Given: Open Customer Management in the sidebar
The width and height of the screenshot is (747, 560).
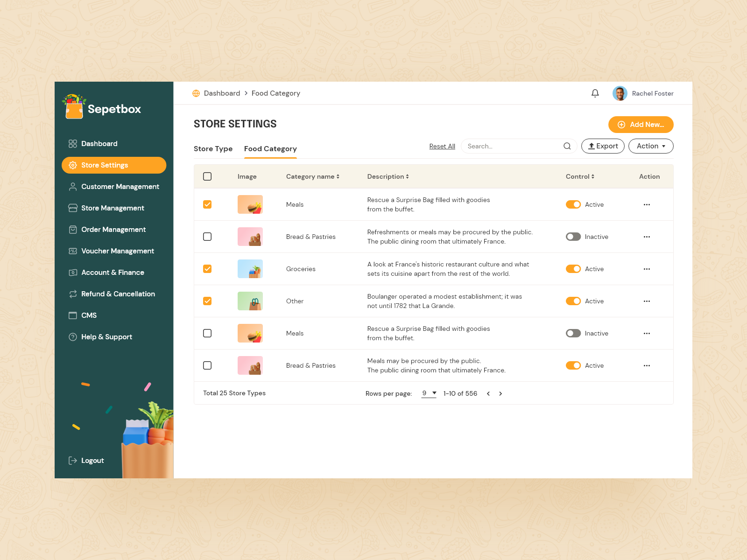Looking at the screenshot, I should 114,187.
